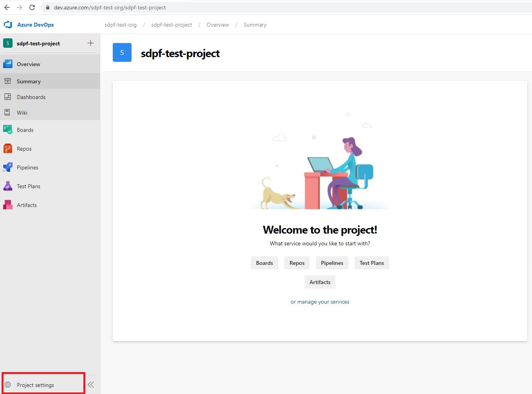The height and width of the screenshot is (394, 532).
Task: Click the Test Plans flask icon
Action: tap(8, 186)
